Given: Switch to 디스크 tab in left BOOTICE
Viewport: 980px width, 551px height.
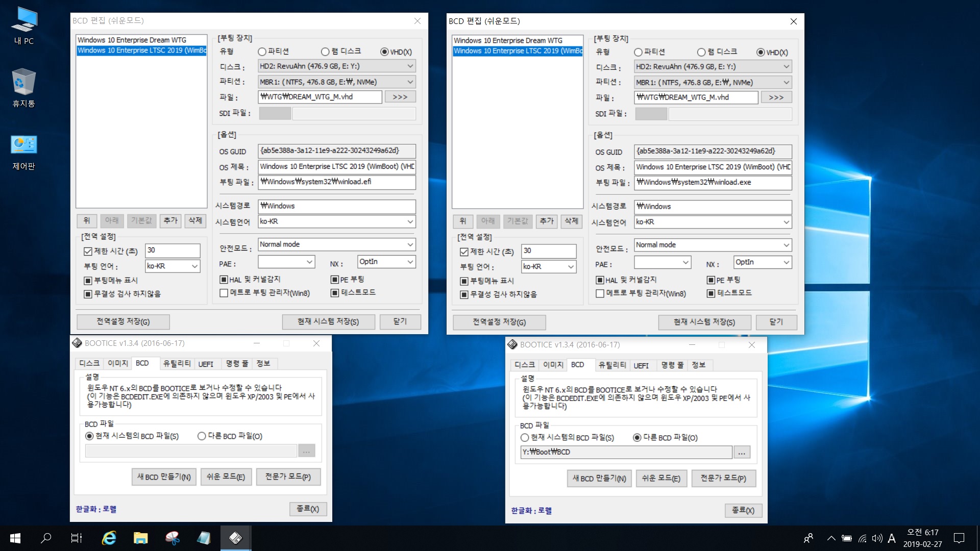Looking at the screenshot, I should click(x=89, y=363).
